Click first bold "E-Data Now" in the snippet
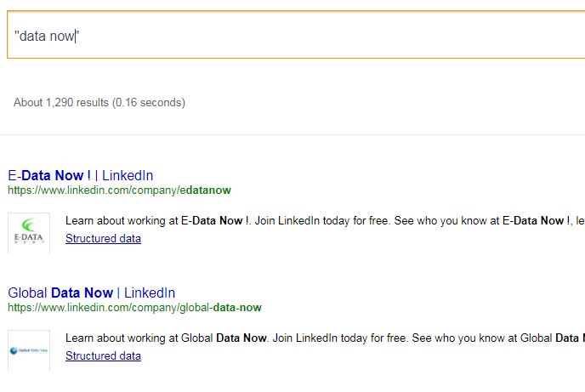Screen dimensions: 585x392 tap(213, 221)
